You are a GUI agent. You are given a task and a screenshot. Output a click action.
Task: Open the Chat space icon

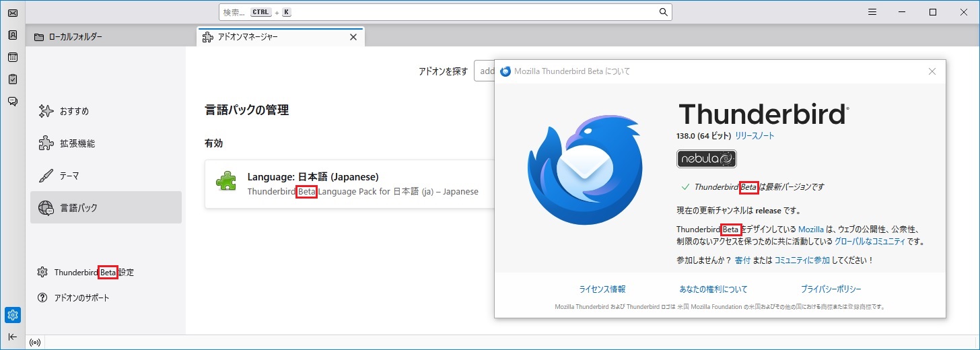coord(12,102)
